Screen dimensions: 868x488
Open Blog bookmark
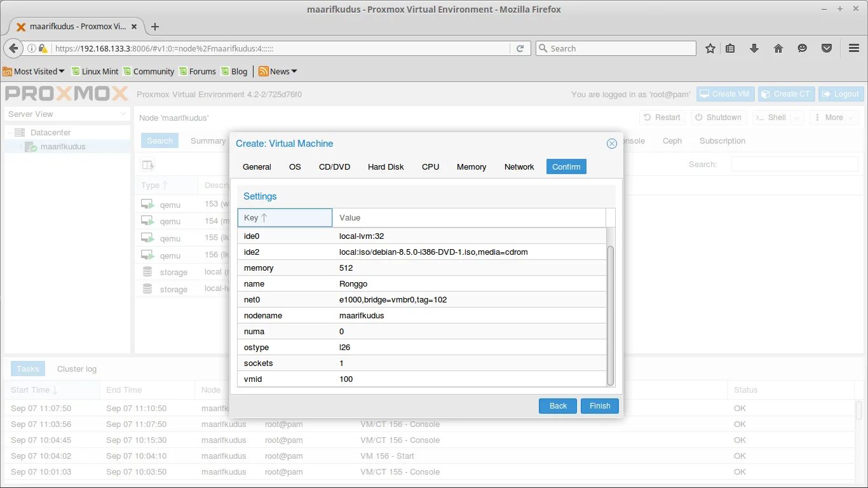coord(234,71)
